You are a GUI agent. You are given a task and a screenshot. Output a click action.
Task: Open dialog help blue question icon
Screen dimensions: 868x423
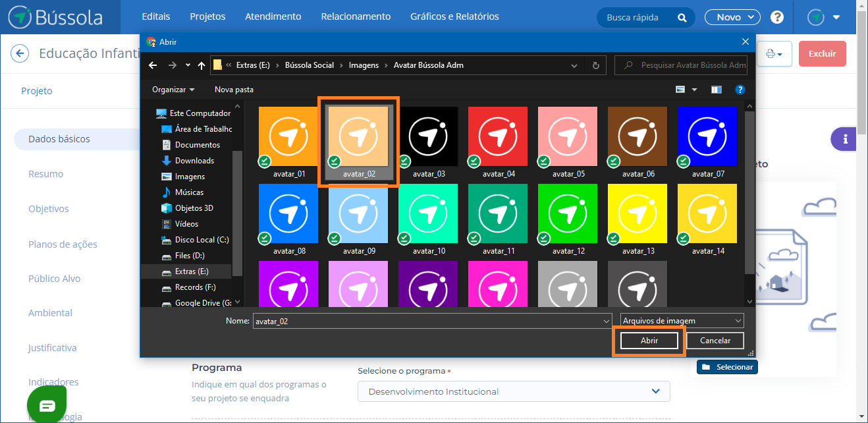(x=740, y=90)
